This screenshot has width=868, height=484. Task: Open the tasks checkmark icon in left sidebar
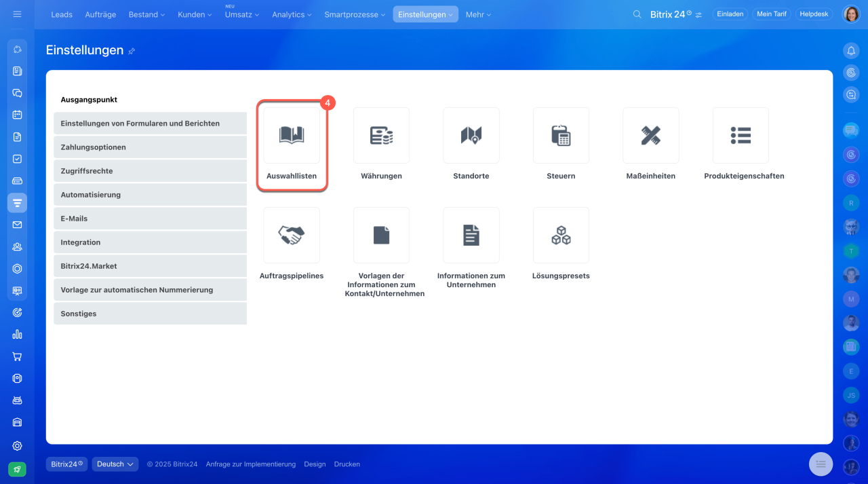click(18, 159)
